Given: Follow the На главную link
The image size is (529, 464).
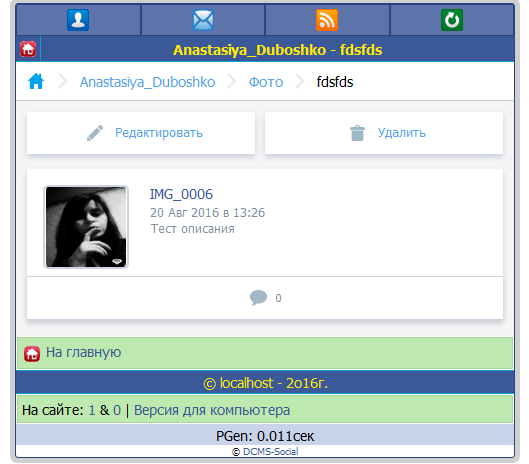Looking at the screenshot, I should click(83, 352).
